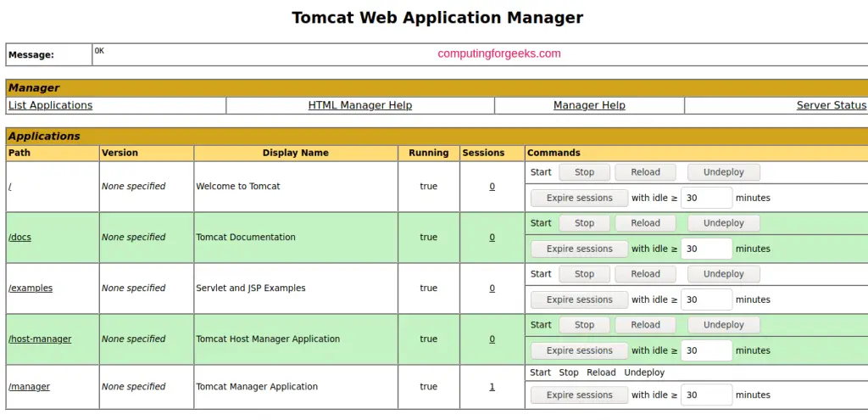Click the 'Tomcat Documentation' display name
868x420 pixels.
pyautogui.click(x=246, y=237)
